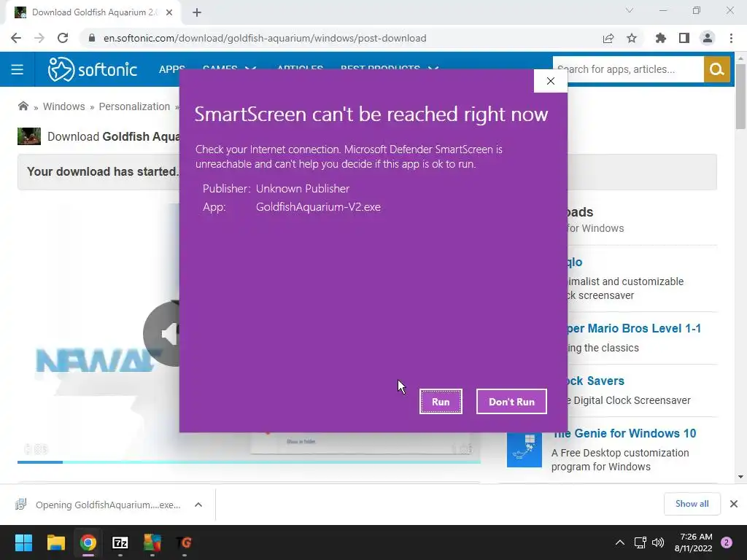Click the Goldfish Aquarium app thumbnail
This screenshot has height=560, width=747.
29,136
